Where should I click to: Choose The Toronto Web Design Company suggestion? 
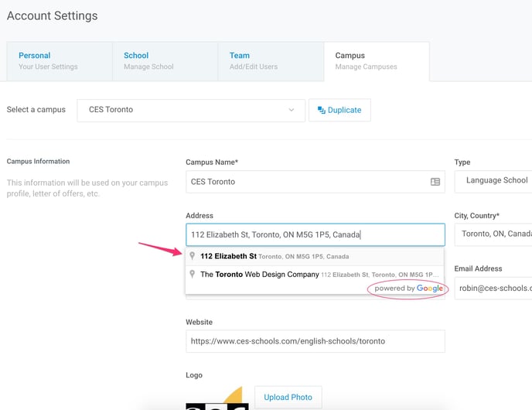[315, 275]
